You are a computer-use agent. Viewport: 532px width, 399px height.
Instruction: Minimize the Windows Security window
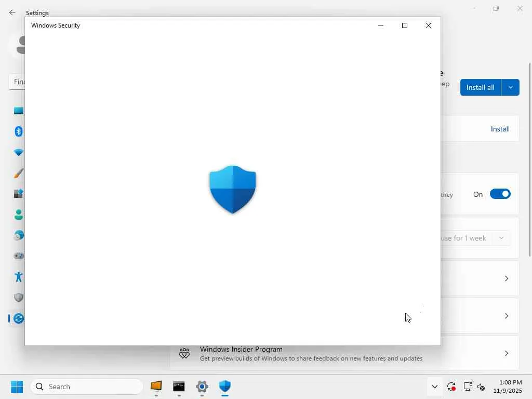click(381, 25)
